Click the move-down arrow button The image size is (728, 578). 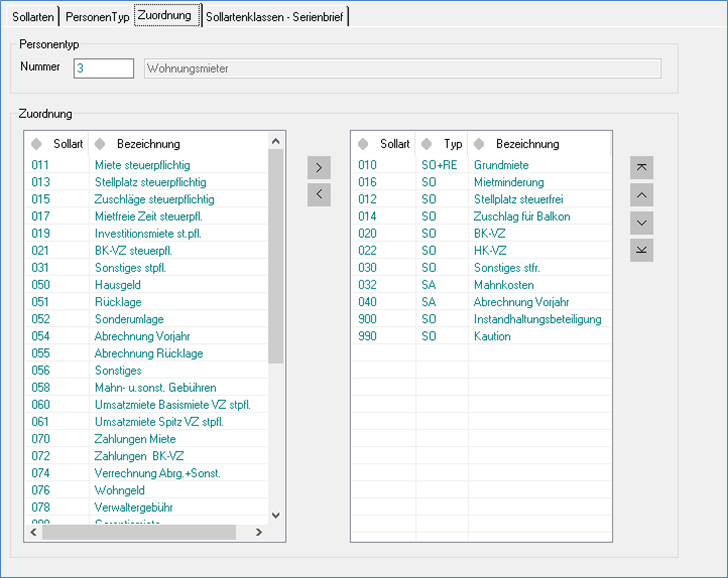641,222
